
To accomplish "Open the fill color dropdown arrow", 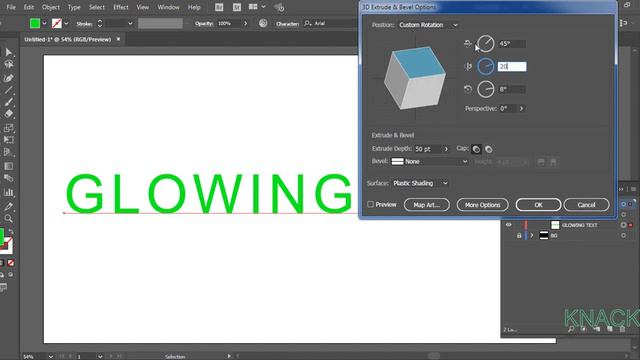I will tap(44, 24).
